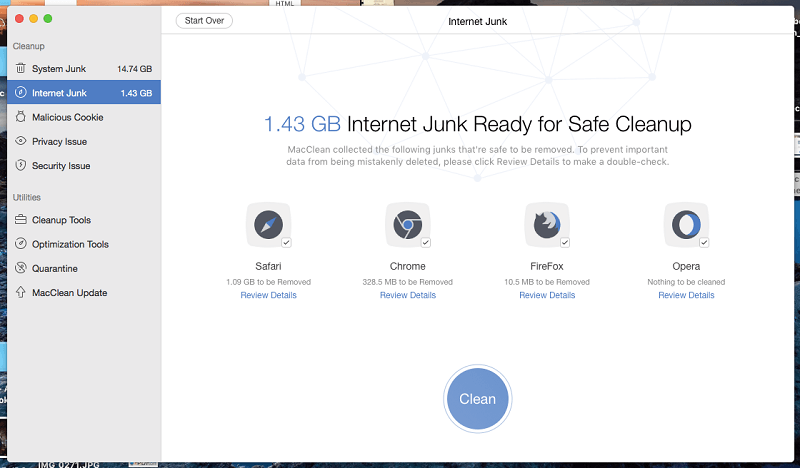Close the MacClean window with red button
Screen dimensions: 800x468
click(x=19, y=19)
